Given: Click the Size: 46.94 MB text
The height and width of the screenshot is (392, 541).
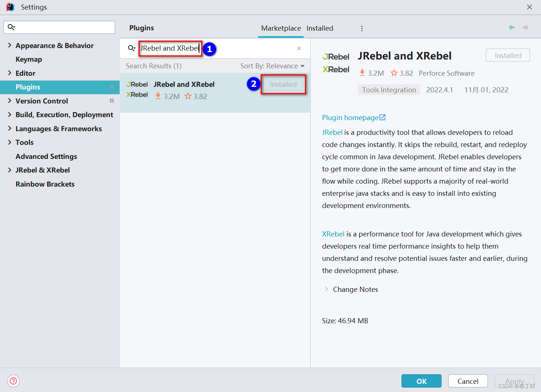Looking at the screenshot, I should click(345, 321).
